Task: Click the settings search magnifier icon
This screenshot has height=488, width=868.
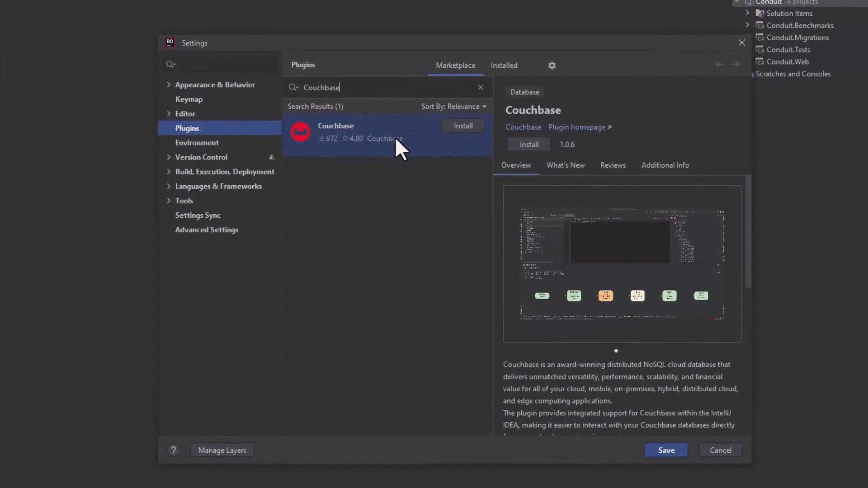Action: point(170,64)
